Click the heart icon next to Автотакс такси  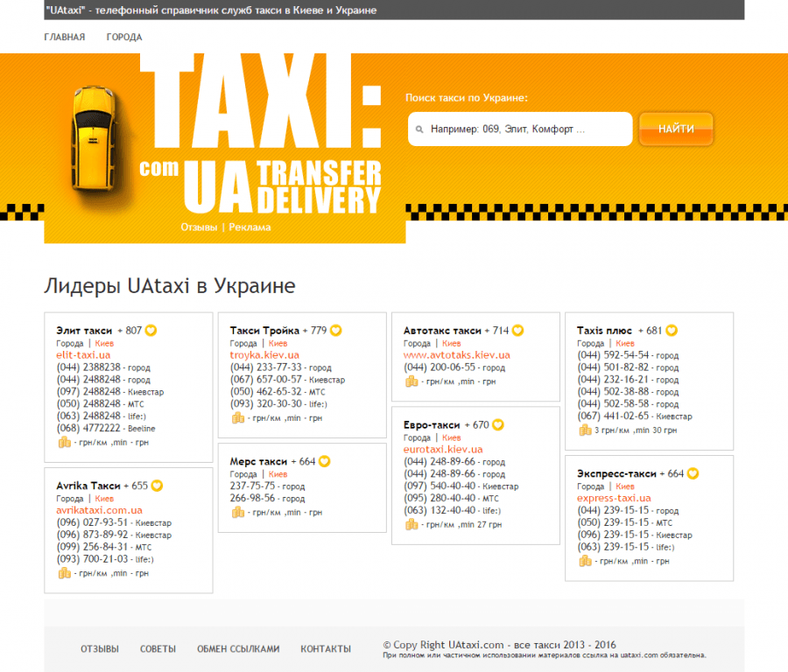coord(517,331)
